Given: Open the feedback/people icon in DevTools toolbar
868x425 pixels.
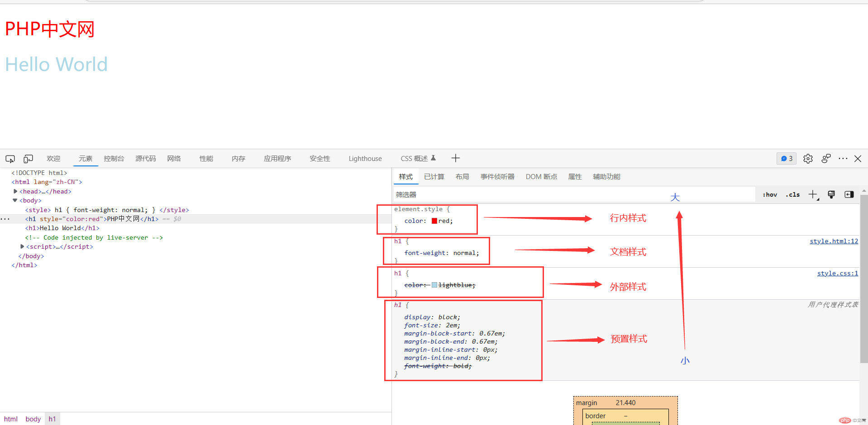Looking at the screenshot, I should coord(826,159).
